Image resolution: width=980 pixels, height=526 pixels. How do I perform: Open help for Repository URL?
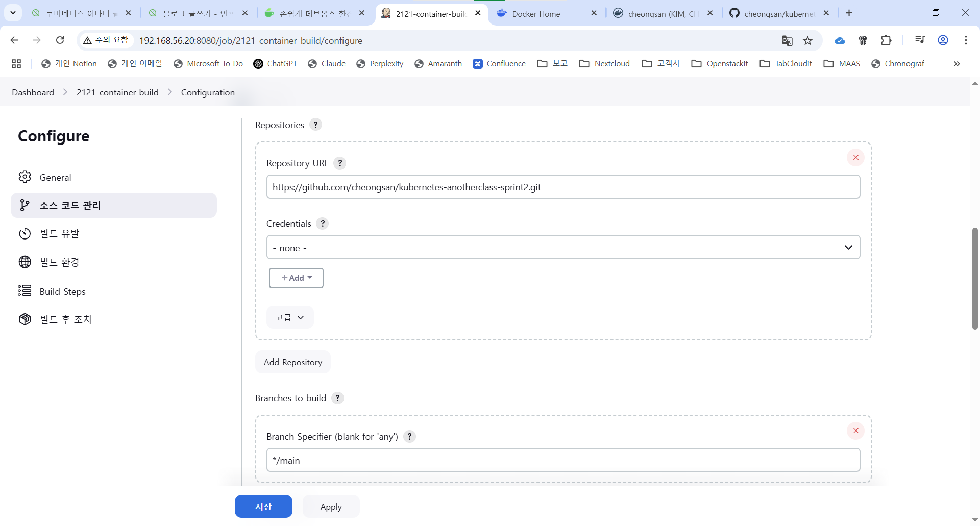pyautogui.click(x=340, y=163)
